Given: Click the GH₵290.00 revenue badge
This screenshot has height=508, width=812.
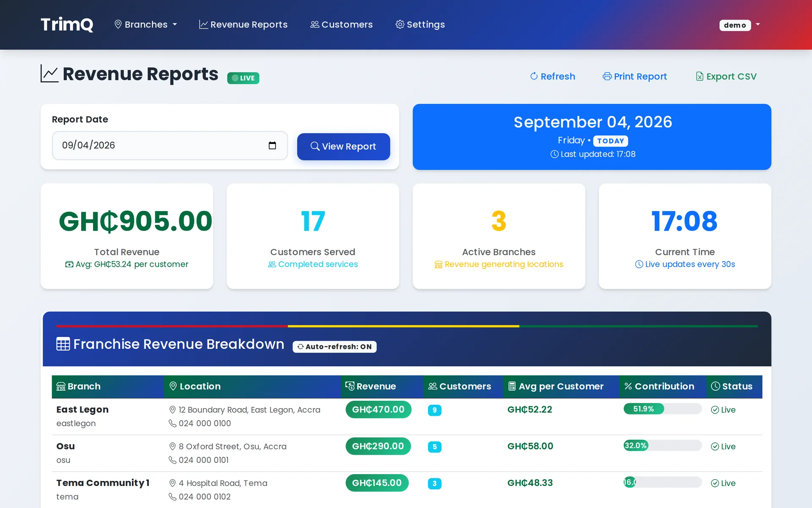Looking at the screenshot, I should tap(378, 446).
